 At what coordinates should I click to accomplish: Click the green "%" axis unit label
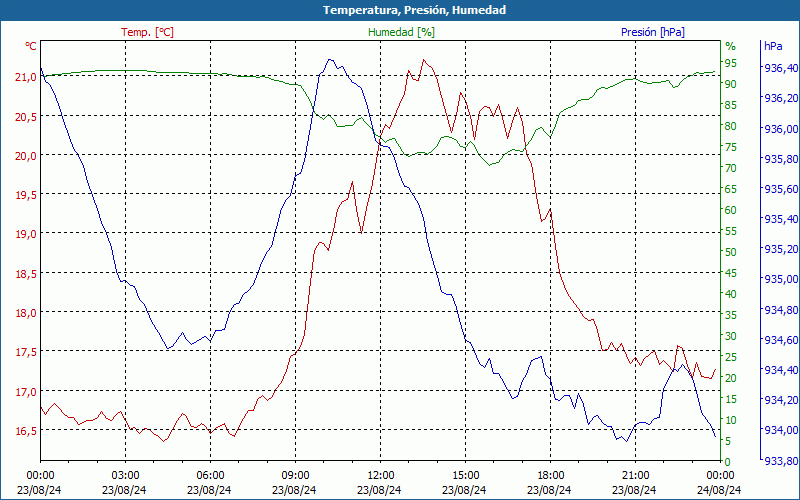pos(731,46)
